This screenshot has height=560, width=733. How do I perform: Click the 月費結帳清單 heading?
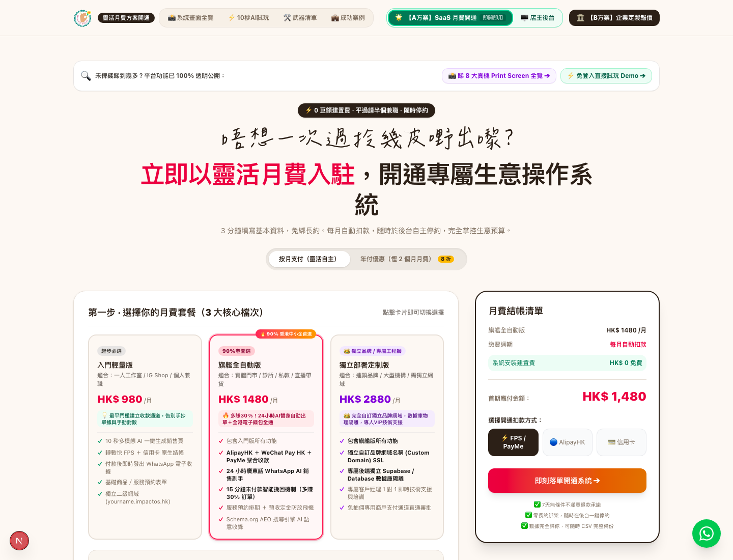point(516,311)
